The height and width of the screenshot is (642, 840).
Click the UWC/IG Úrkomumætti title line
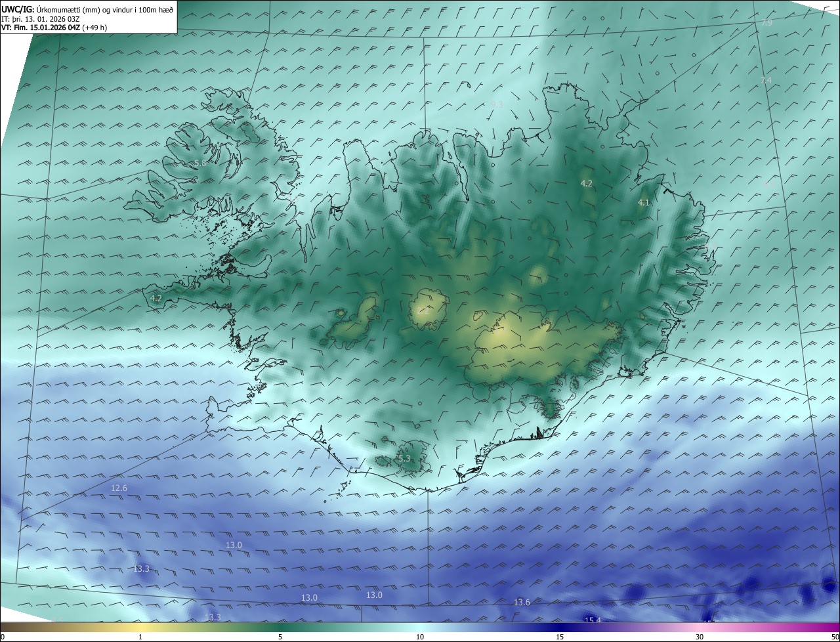tap(87, 9)
